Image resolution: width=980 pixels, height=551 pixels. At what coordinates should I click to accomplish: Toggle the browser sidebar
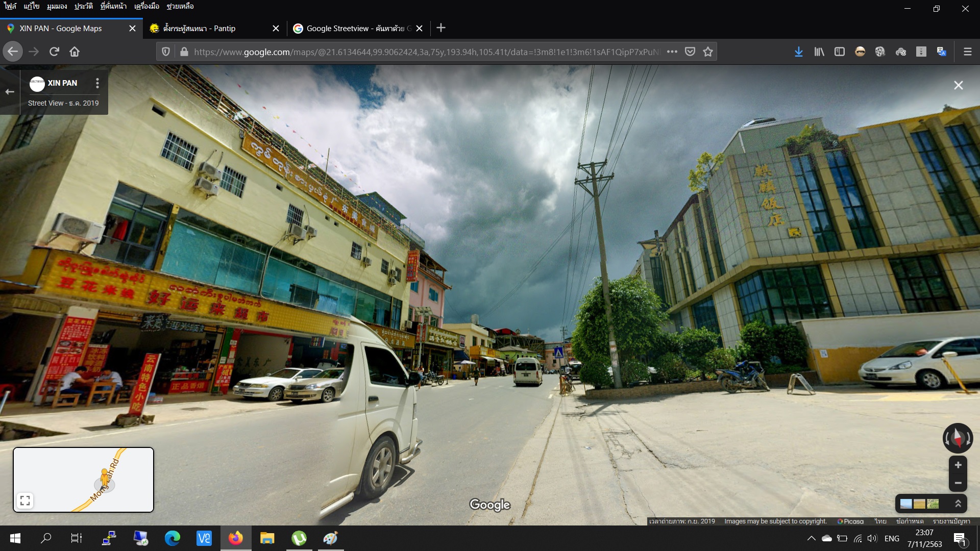(840, 52)
